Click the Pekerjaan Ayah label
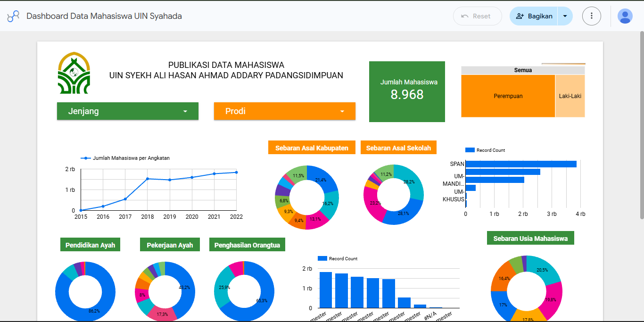 coord(170,245)
